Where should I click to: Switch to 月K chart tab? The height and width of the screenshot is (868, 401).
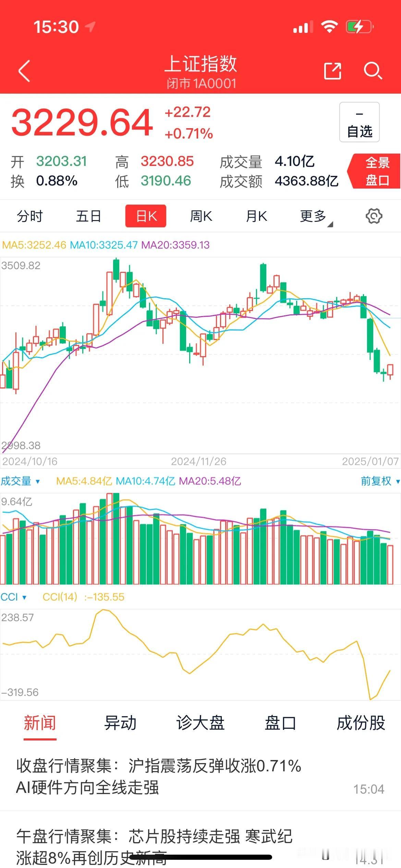point(256,216)
